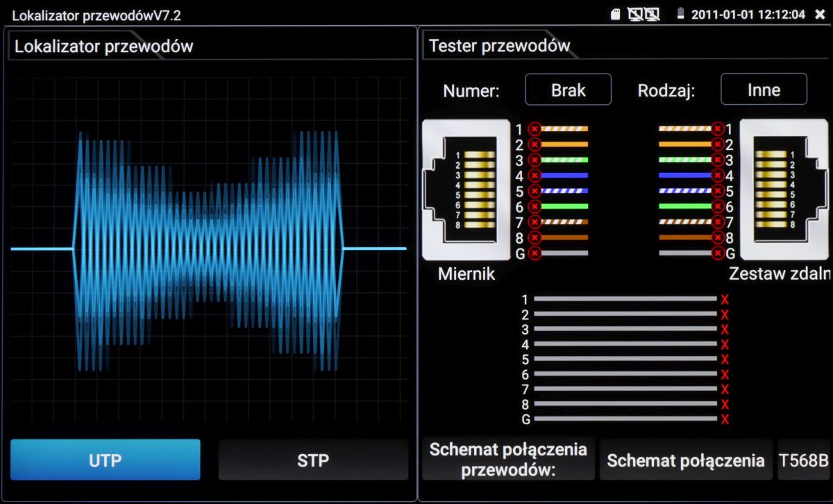833x504 pixels.
Task: Click the second disconnected network monitor icon
Action: [651, 14]
